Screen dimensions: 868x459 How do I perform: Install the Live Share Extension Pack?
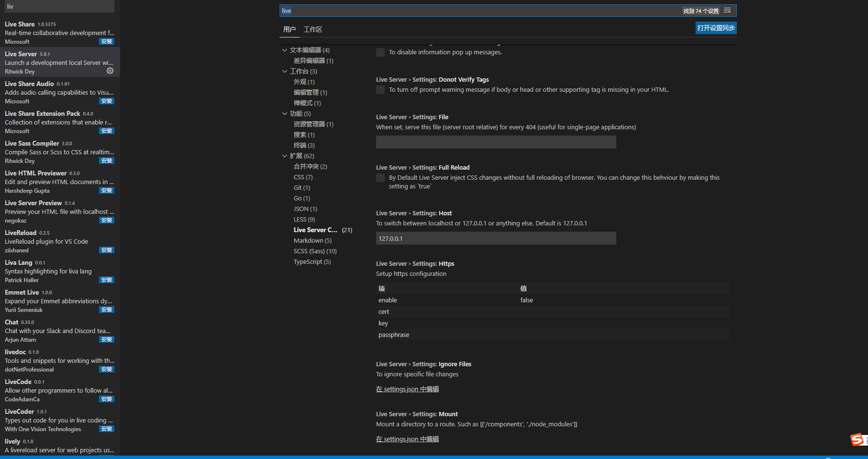tap(107, 131)
